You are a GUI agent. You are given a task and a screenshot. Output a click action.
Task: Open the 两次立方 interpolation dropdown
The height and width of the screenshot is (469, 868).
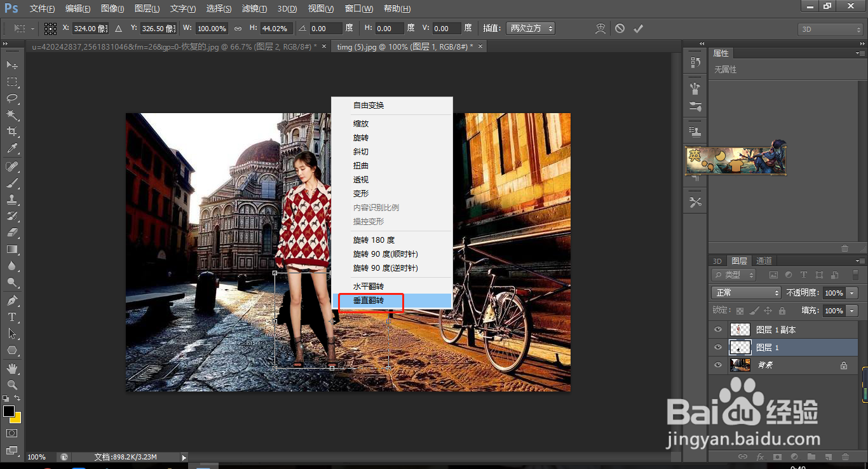tap(530, 29)
